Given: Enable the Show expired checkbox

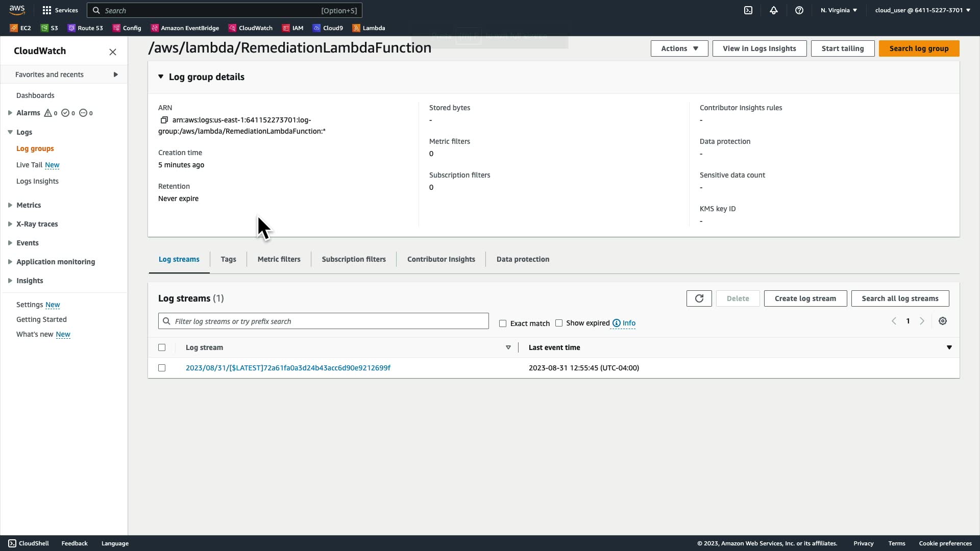Looking at the screenshot, I should pos(559,323).
